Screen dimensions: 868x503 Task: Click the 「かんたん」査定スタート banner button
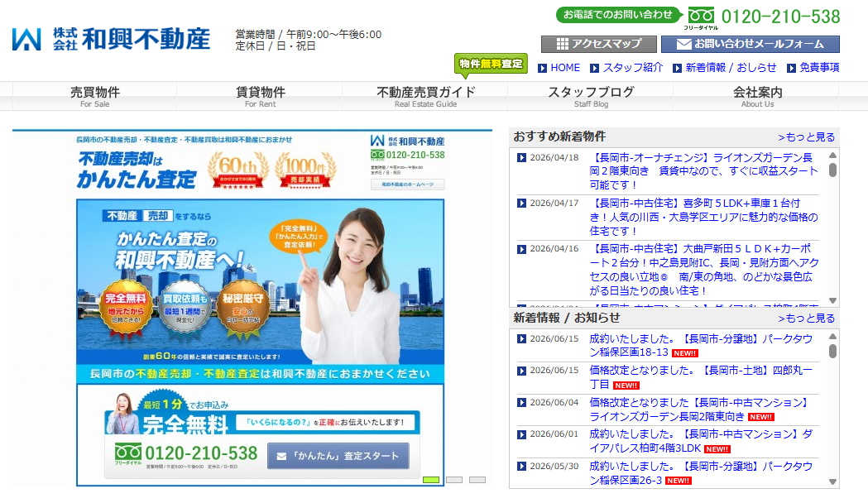(338, 456)
